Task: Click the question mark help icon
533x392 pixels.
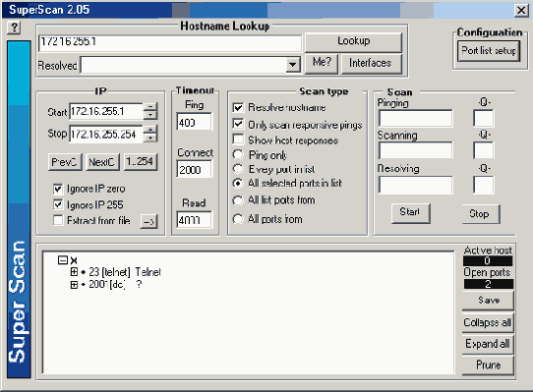Action: (x=14, y=28)
